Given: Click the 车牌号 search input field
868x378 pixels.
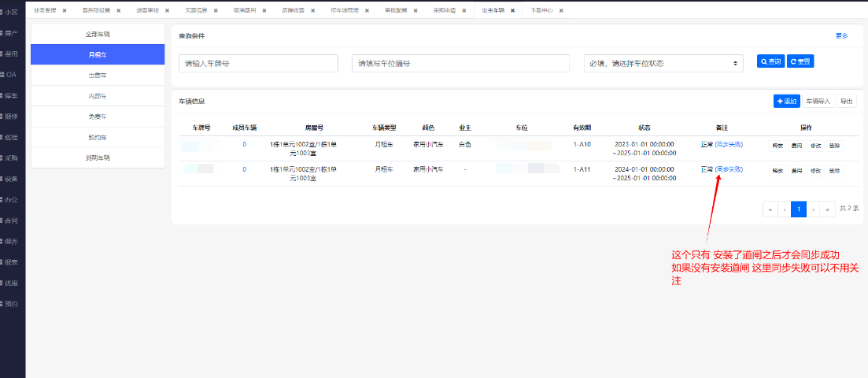Looking at the screenshot, I should tap(258, 64).
